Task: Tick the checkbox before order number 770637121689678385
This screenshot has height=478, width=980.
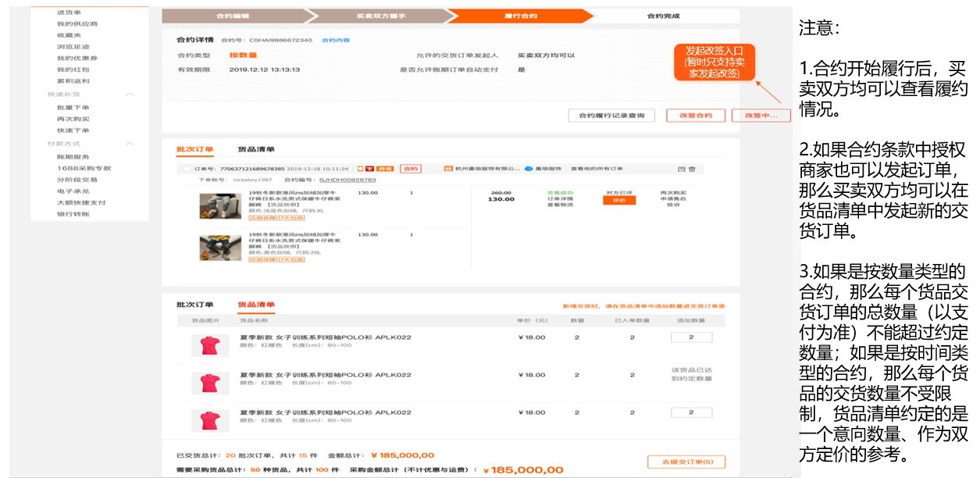Action: pos(187,169)
